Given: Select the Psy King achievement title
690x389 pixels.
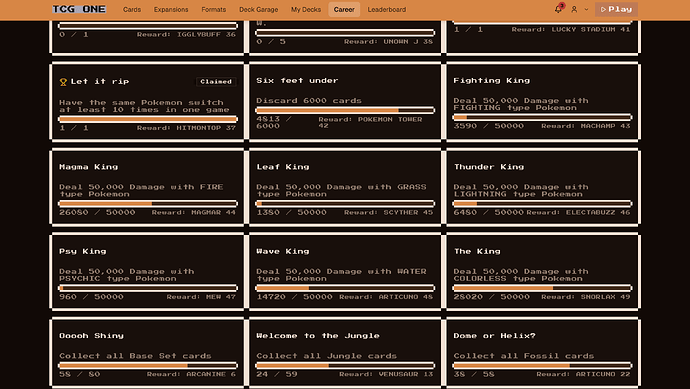Looking at the screenshot, I should (83, 251).
